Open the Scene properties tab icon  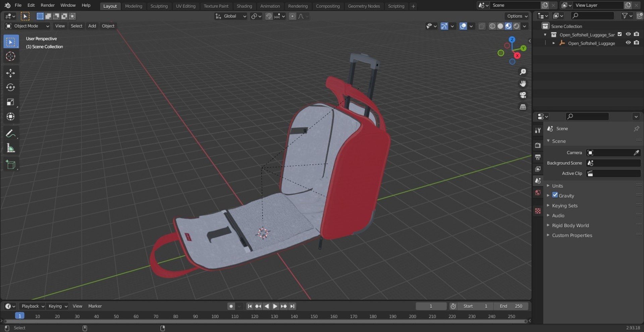click(538, 181)
